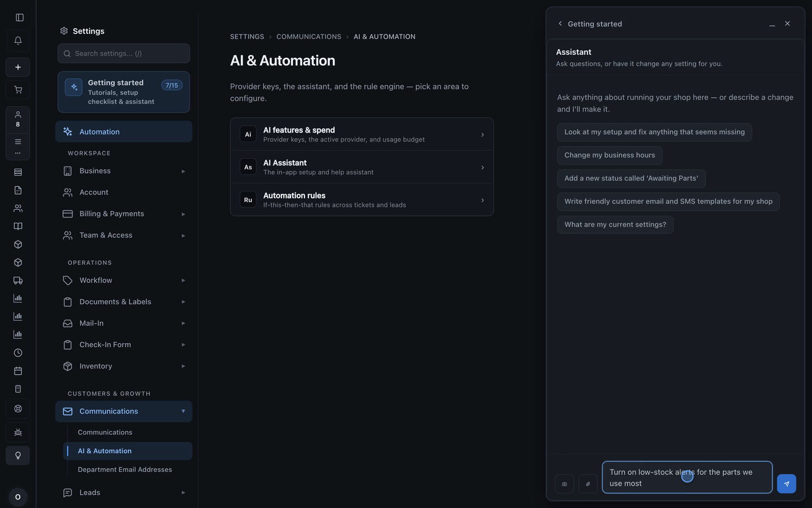This screenshot has width=812, height=508.
Task: Send the assistant message
Action: coord(787,484)
